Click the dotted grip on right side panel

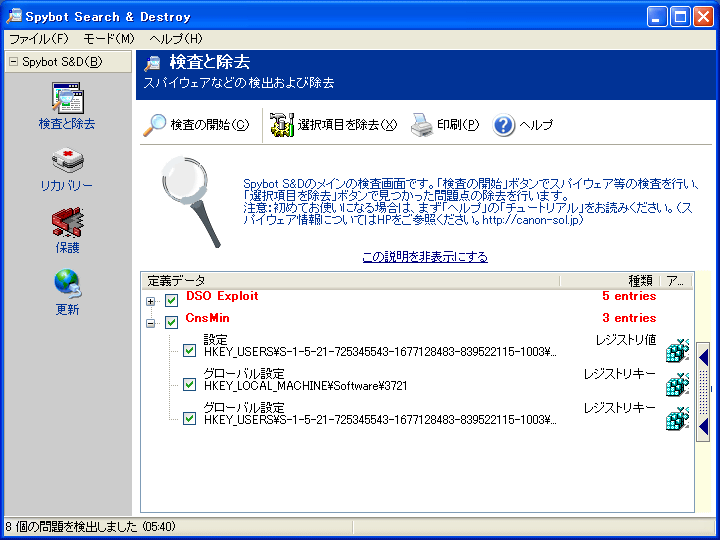(x=703, y=392)
